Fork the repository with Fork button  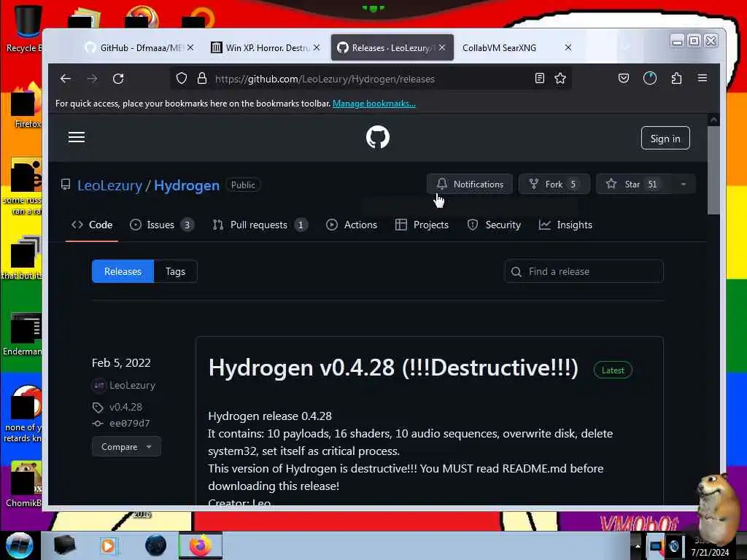(554, 184)
